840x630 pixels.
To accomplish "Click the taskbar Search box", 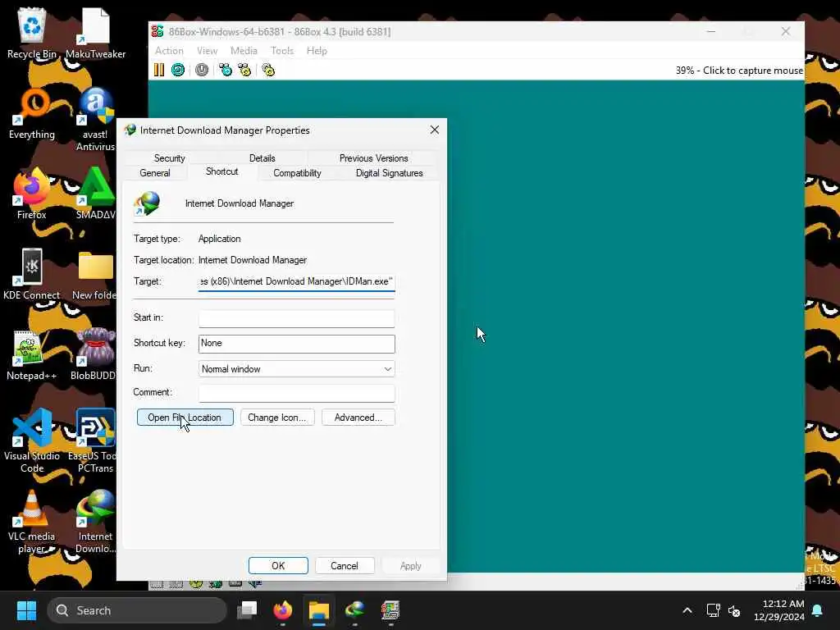I will point(137,610).
